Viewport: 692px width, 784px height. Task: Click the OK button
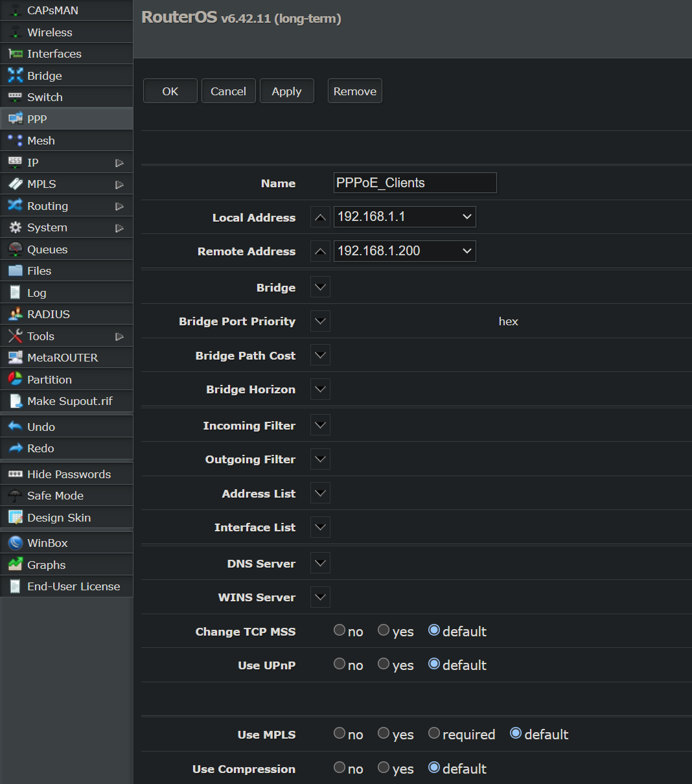click(170, 91)
